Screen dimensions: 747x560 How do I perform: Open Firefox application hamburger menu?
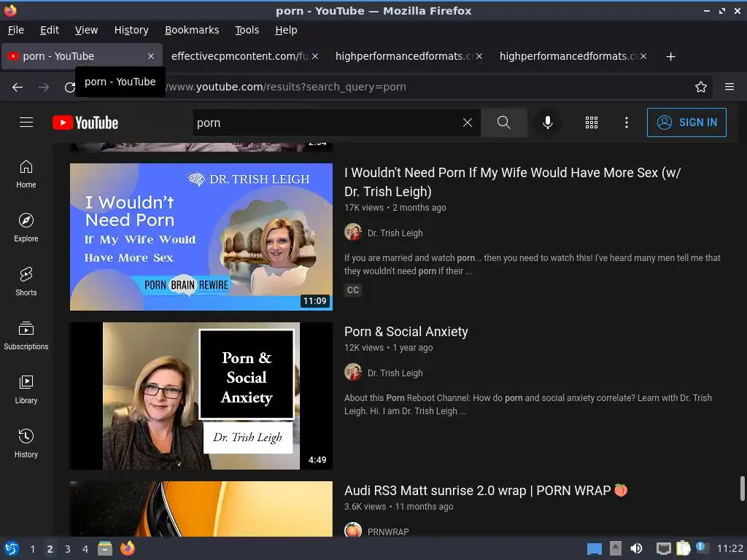click(x=729, y=87)
